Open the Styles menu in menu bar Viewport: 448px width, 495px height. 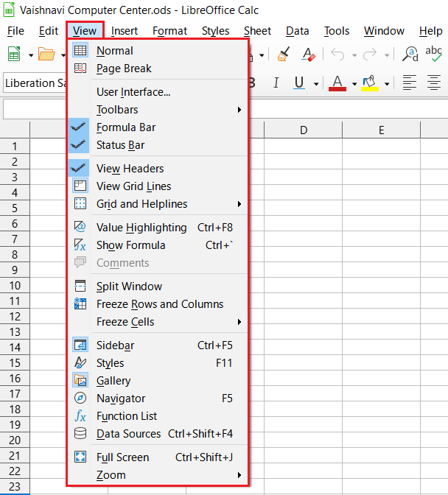[x=215, y=31]
